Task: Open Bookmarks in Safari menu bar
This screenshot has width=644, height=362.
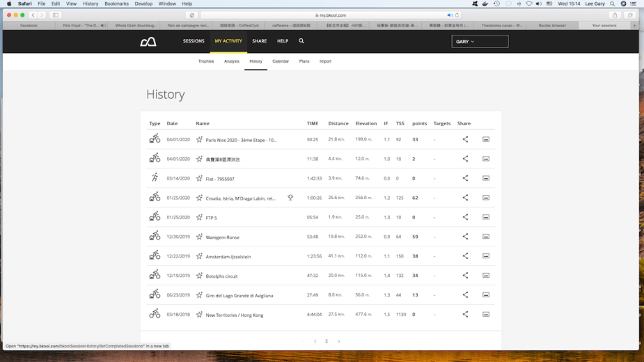Action: [x=116, y=3]
